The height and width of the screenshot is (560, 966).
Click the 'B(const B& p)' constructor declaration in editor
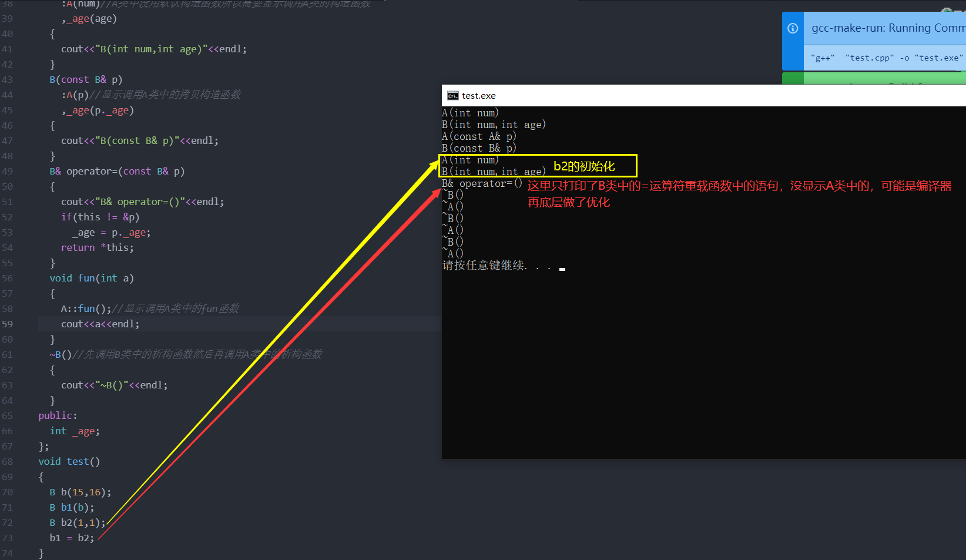86,79
